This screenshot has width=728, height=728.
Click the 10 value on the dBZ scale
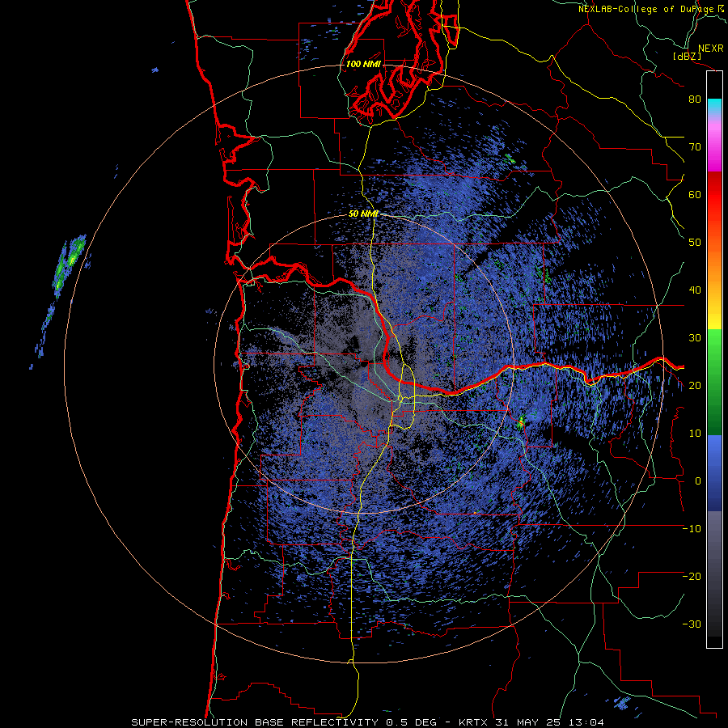[695, 434]
